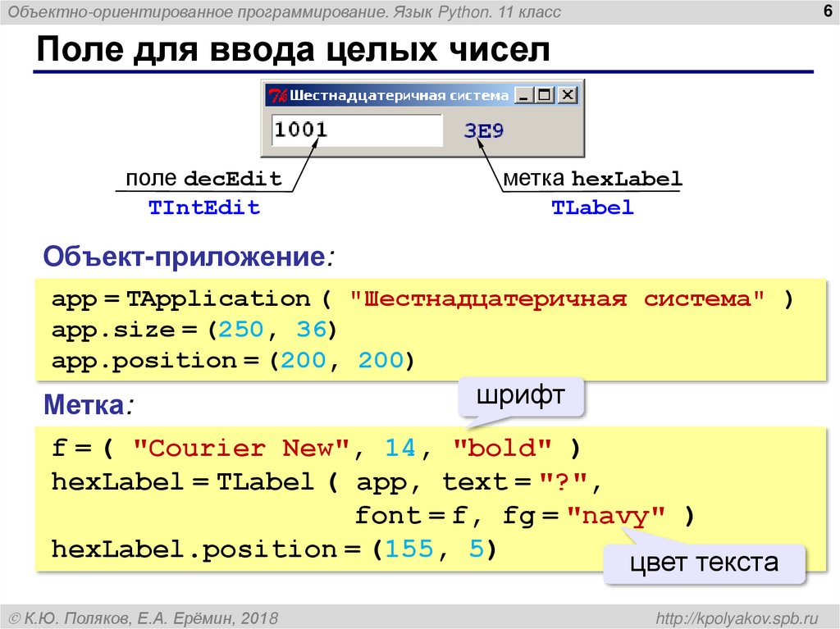
Task: Click the header text Объектно-ориентированное программирование
Action: (x=197, y=11)
